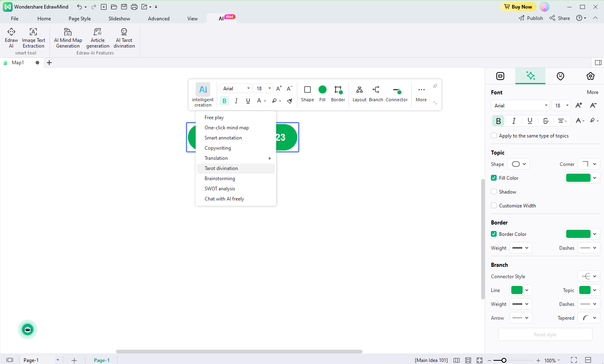This screenshot has height=364, width=604.
Task: Open the topic format panel tab
Action: click(x=500, y=76)
